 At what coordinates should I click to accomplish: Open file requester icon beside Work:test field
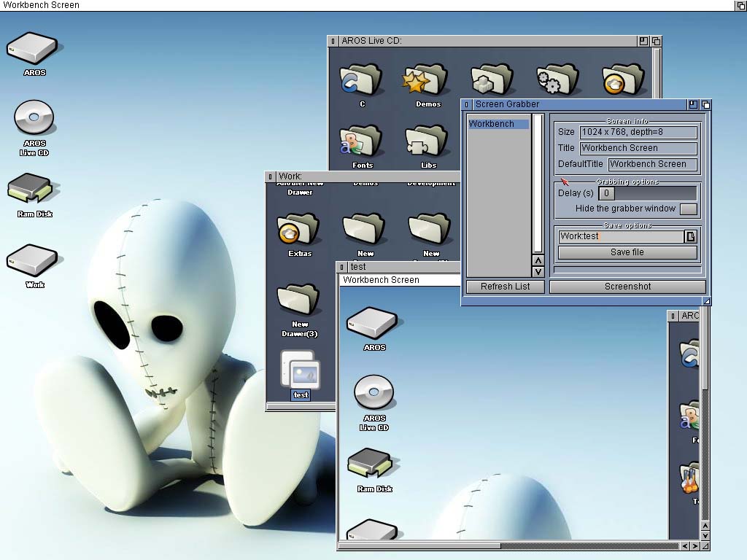point(691,237)
